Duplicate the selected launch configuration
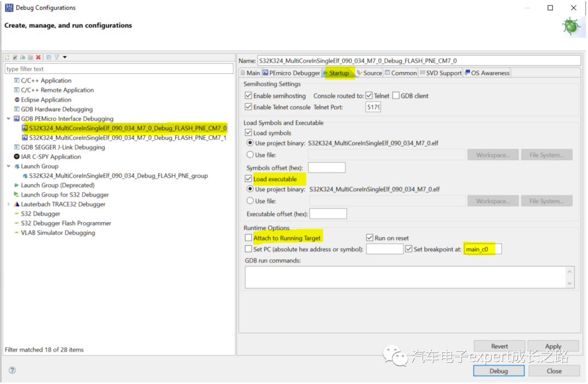This screenshot has height=384, width=588. (30, 57)
